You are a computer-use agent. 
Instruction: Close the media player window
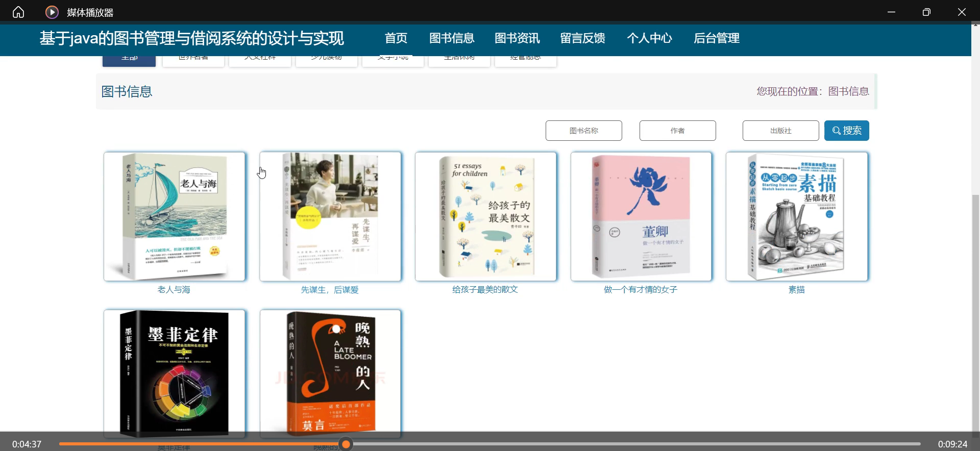962,12
